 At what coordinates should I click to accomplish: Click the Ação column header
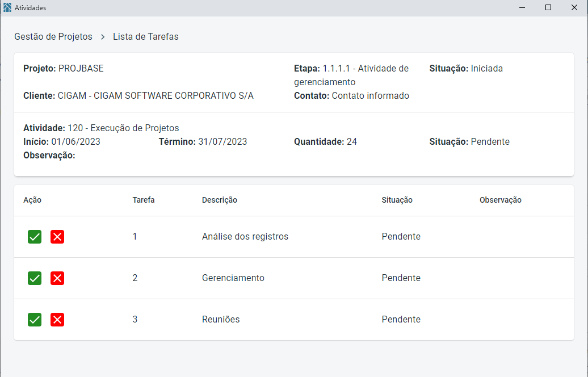click(x=32, y=200)
